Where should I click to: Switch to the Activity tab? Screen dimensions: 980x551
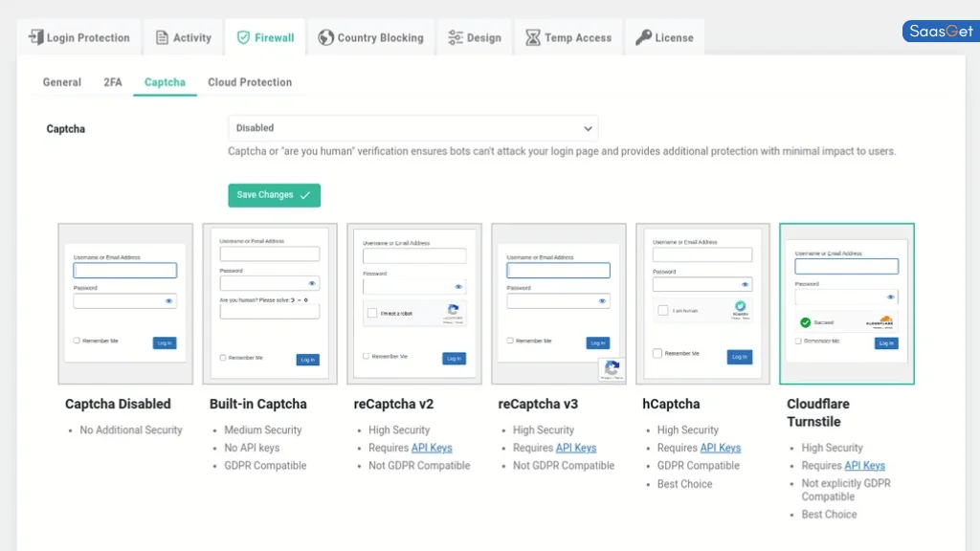tap(184, 37)
